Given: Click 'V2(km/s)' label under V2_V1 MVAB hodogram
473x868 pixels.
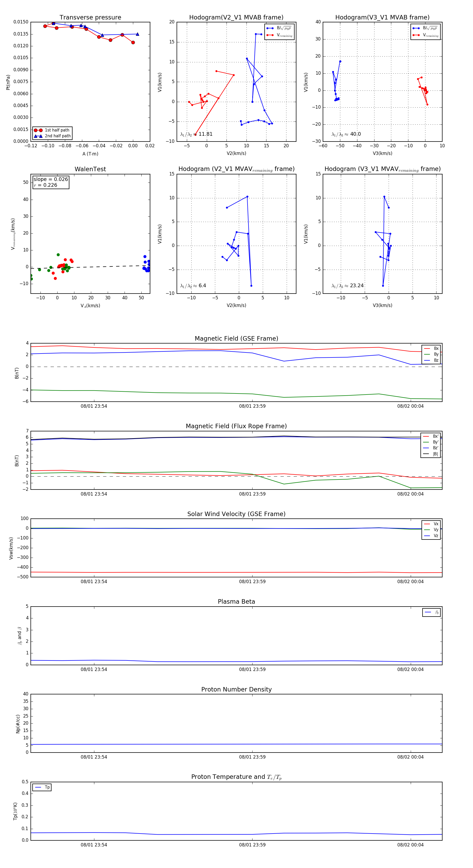Looking at the screenshot, I should coord(236,154).
